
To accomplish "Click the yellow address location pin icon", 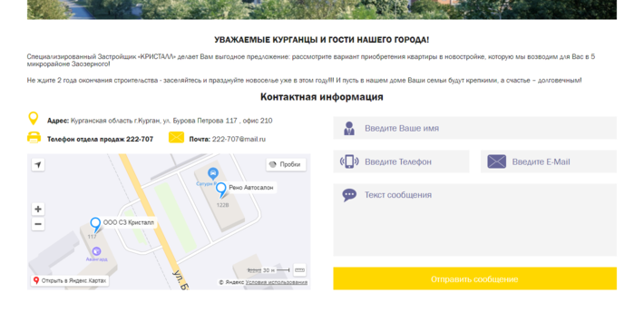I will point(34,118).
